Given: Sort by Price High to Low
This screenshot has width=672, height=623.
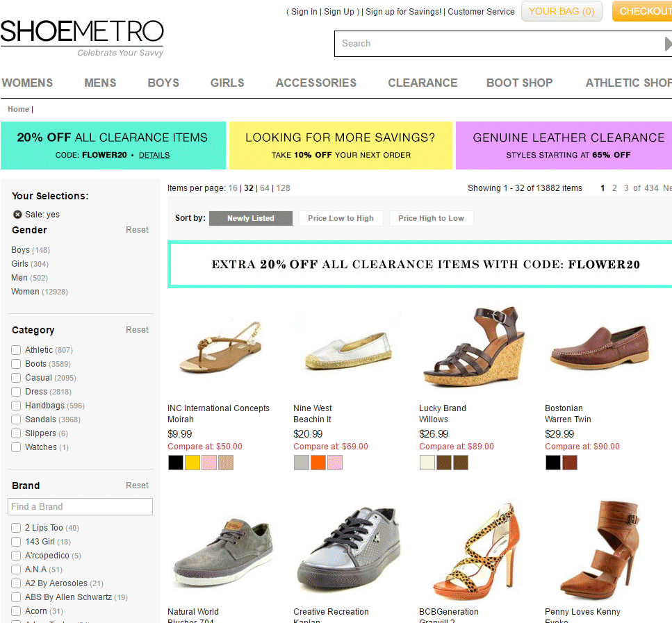Looking at the screenshot, I should (x=431, y=218).
